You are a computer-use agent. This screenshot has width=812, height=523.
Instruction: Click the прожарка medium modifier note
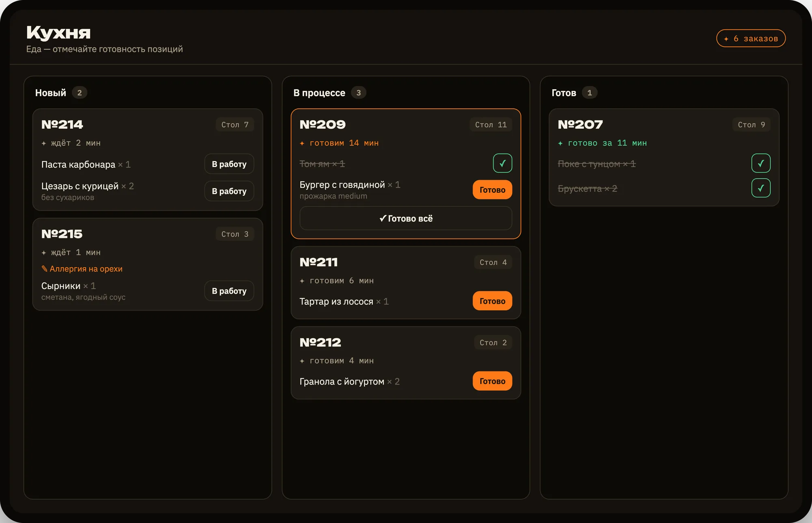[333, 196]
